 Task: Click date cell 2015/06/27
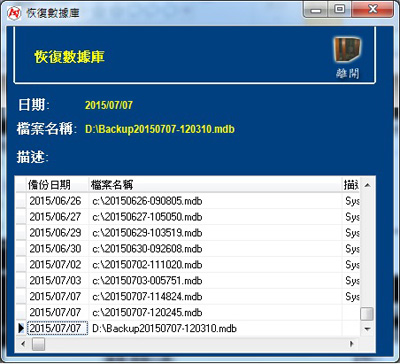coord(57,217)
